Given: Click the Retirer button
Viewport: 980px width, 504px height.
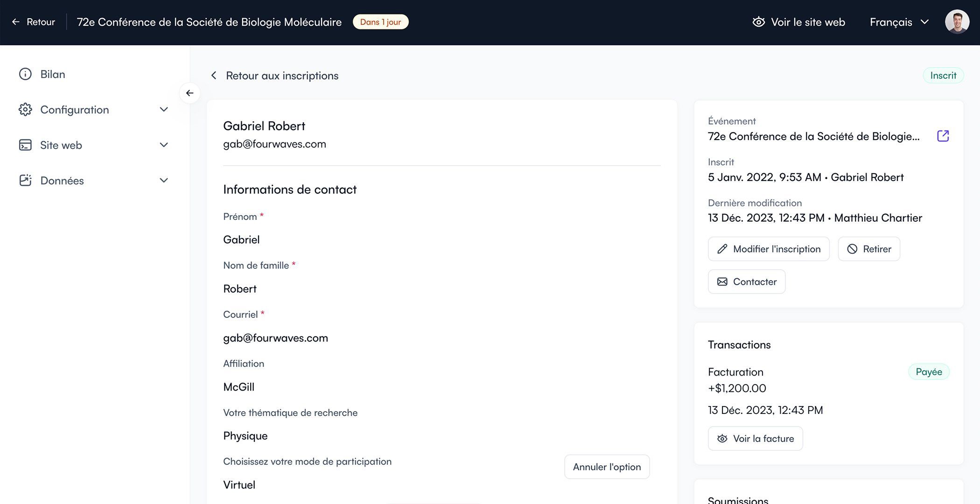Looking at the screenshot, I should pos(869,249).
